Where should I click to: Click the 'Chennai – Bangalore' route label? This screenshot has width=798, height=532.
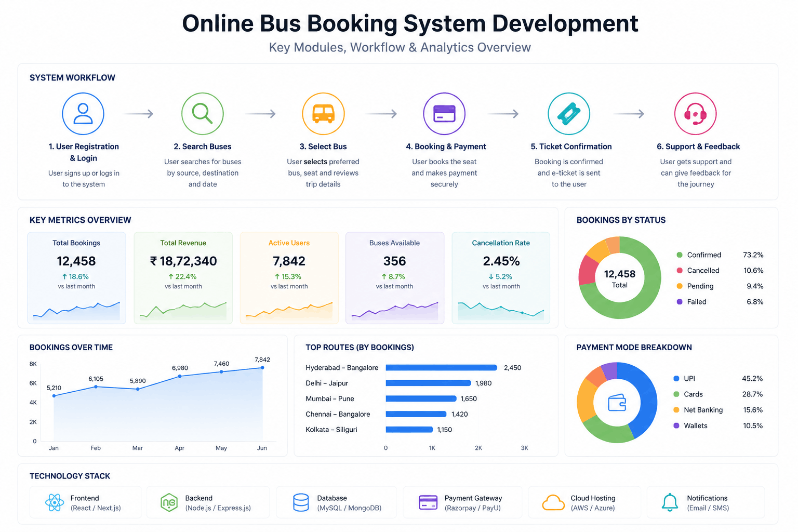tap(338, 414)
